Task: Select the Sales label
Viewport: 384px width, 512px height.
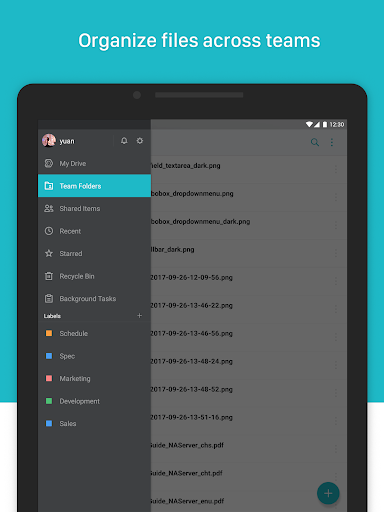Action: point(94,423)
